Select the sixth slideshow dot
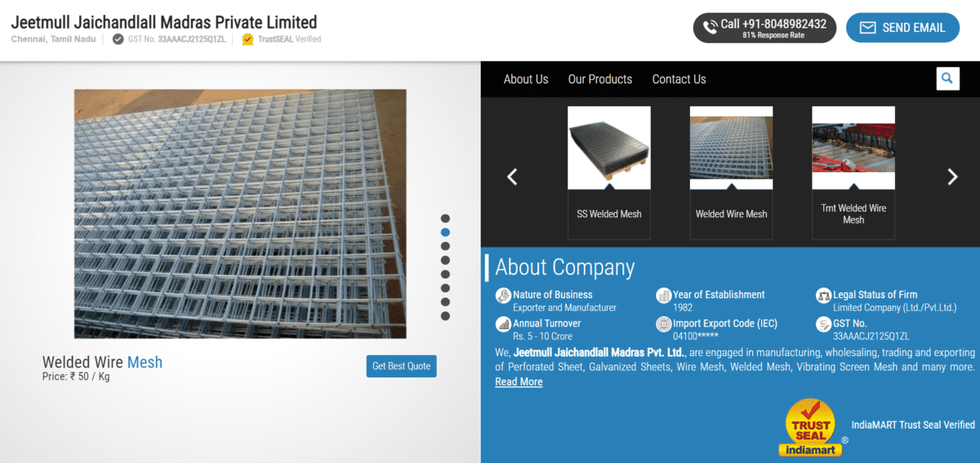 [x=445, y=287]
